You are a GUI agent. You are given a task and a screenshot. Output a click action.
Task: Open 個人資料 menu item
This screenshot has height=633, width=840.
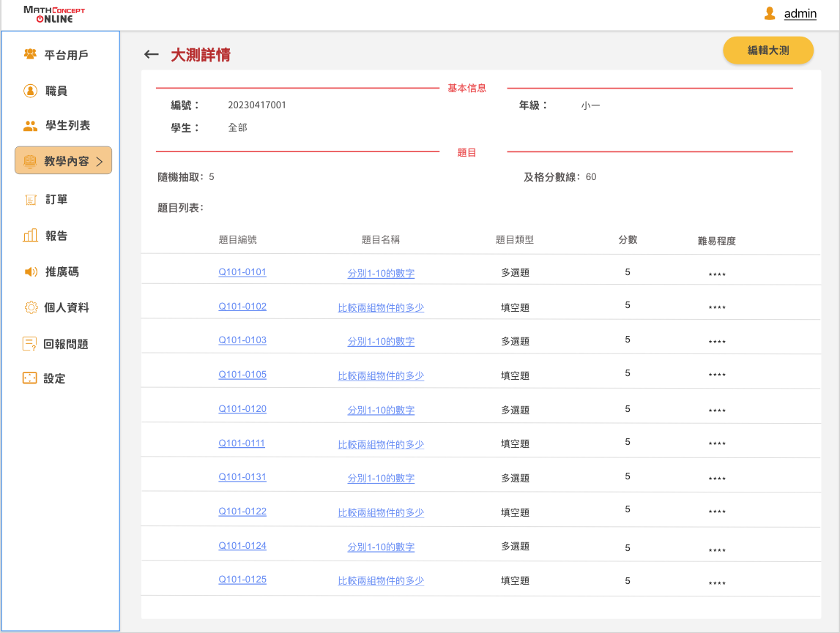[x=67, y=307]
